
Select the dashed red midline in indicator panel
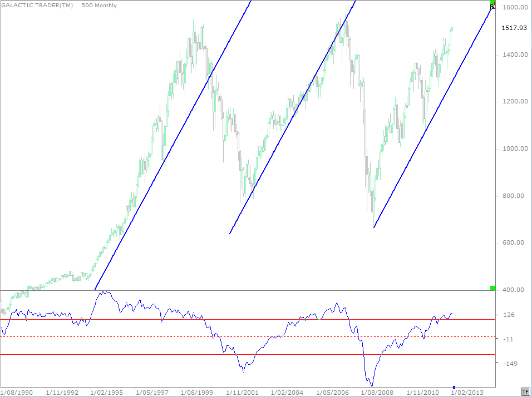(x=248, y=336)
